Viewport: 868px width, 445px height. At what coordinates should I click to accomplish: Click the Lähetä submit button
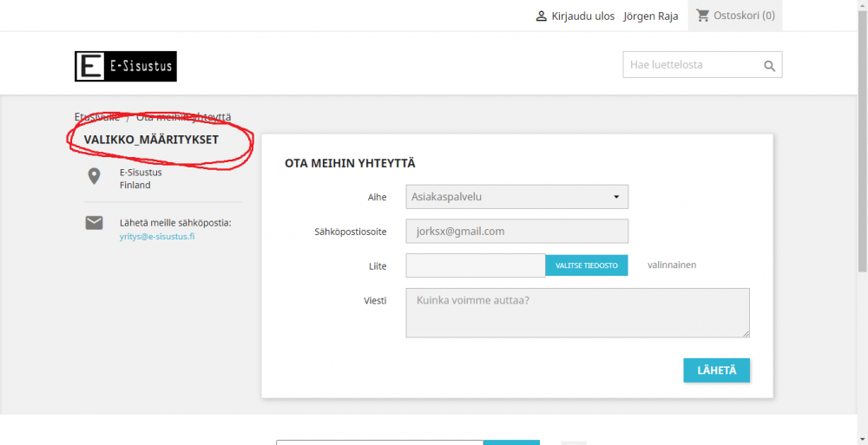(x=717, y=370)
